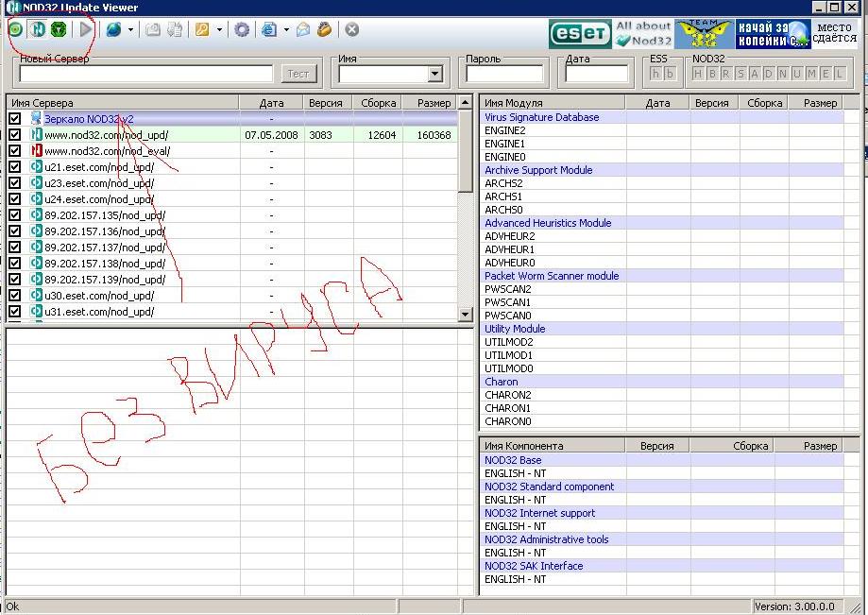Sort server list by Версия column
Image resolution: width=868 pixels, height=615 pixels.
327,102
